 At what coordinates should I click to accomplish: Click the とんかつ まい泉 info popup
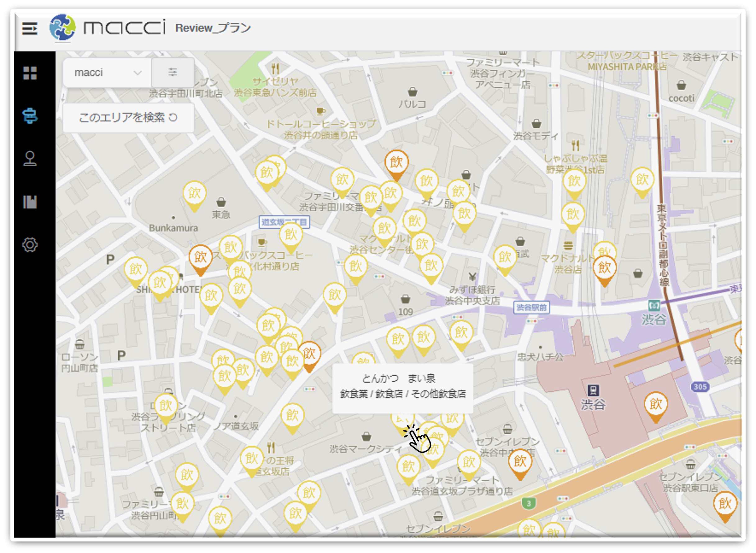coord(402,387)
